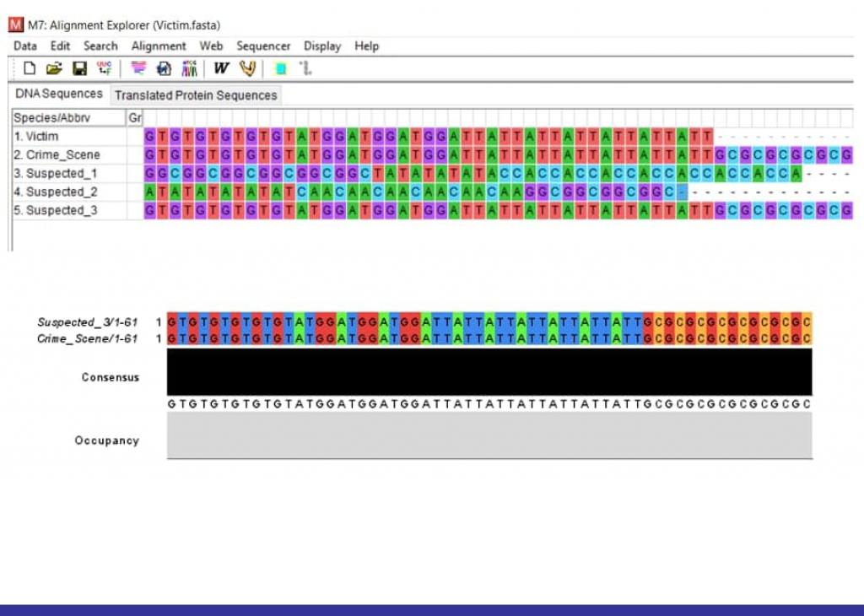Select the DNA Sequences tab
The height and width of the screenshot is (616, 864).
coord(59,94)
